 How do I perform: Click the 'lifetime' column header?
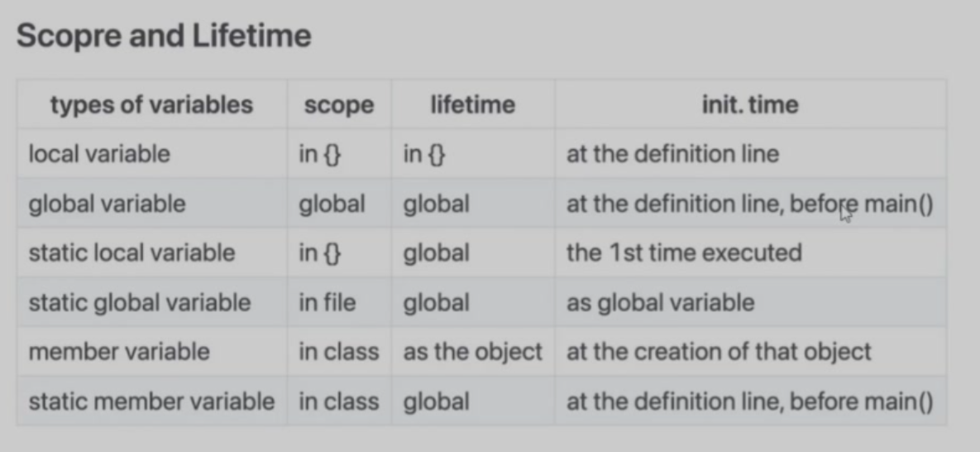tap(472, 104)
